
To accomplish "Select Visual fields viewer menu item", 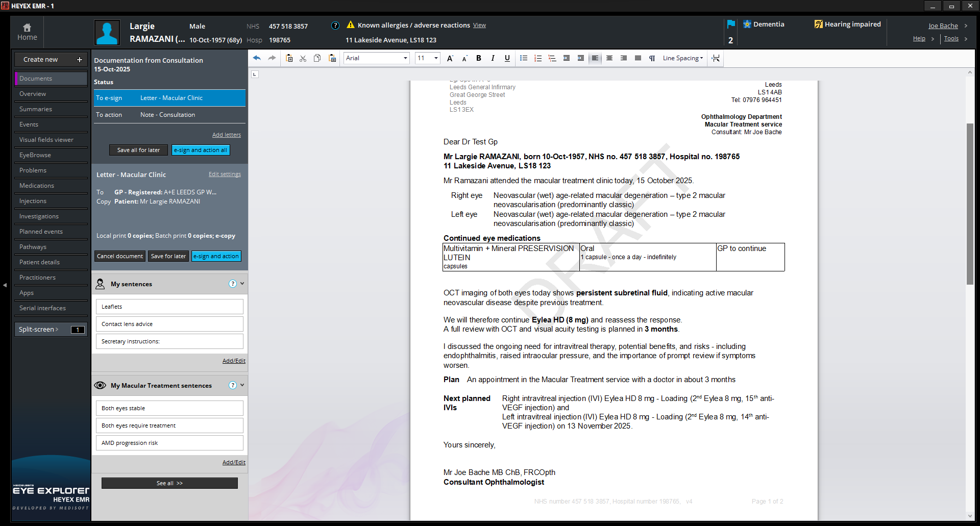I will point(46,140).
